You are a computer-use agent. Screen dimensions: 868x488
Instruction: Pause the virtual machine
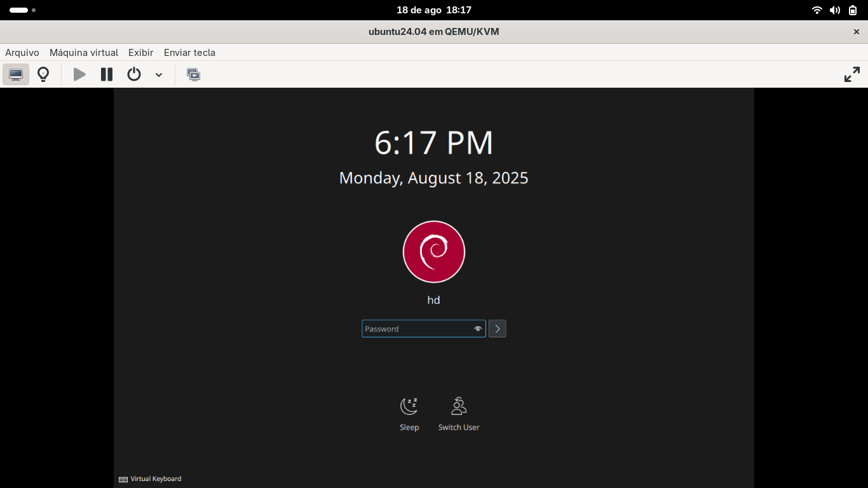[x=107, y=74]
